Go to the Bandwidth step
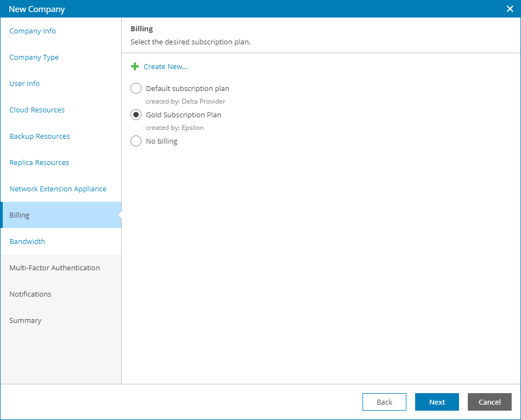This screenshot has height=420, width=521. coord(27,241)
